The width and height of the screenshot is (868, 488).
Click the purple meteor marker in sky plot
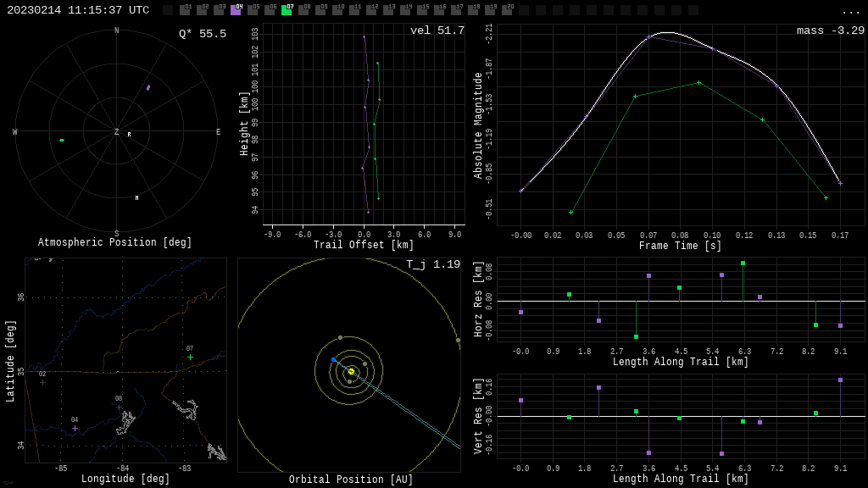pos(148,87)
